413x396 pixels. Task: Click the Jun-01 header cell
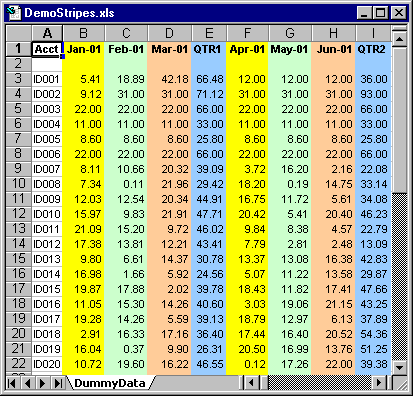[x=333, y=49]
